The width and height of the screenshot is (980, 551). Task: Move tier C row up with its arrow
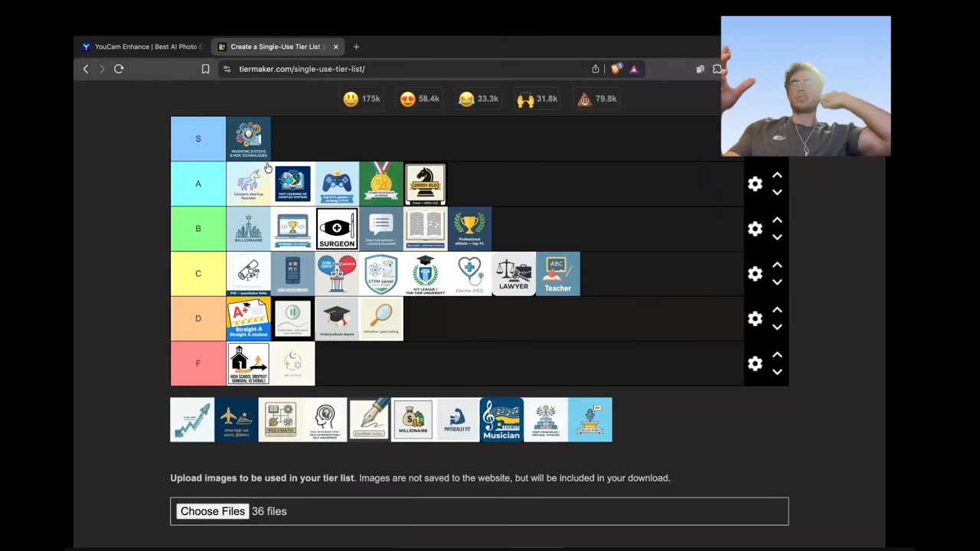pos(777,265)
